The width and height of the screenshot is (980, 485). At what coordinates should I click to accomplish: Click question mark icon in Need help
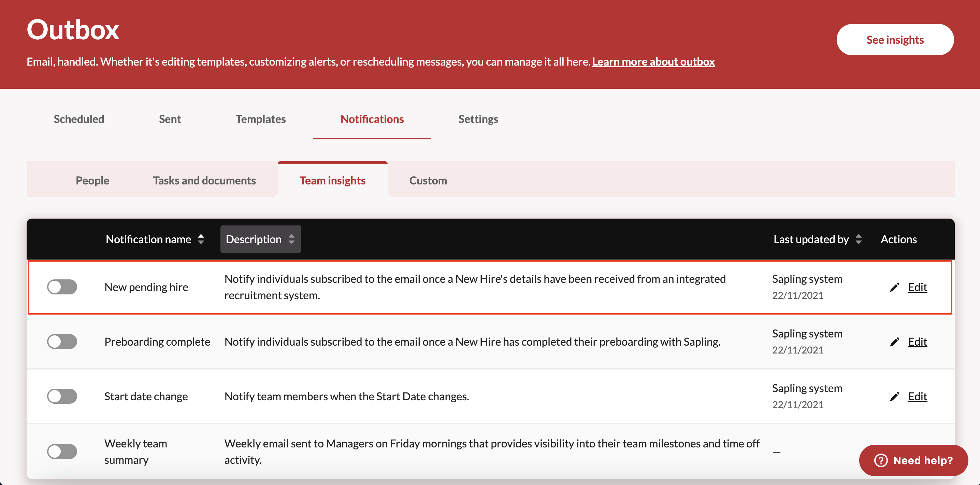(880, 460)
